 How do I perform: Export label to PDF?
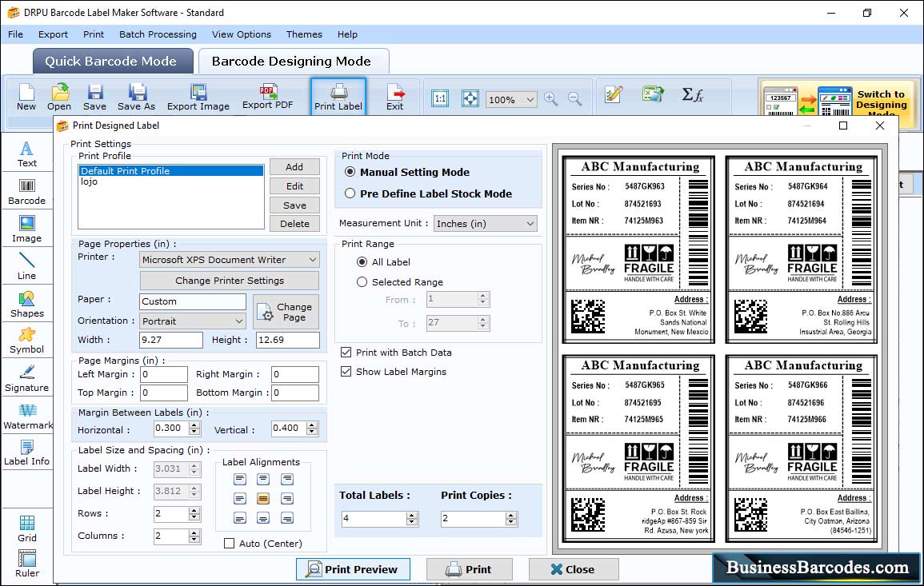point(267,98)
